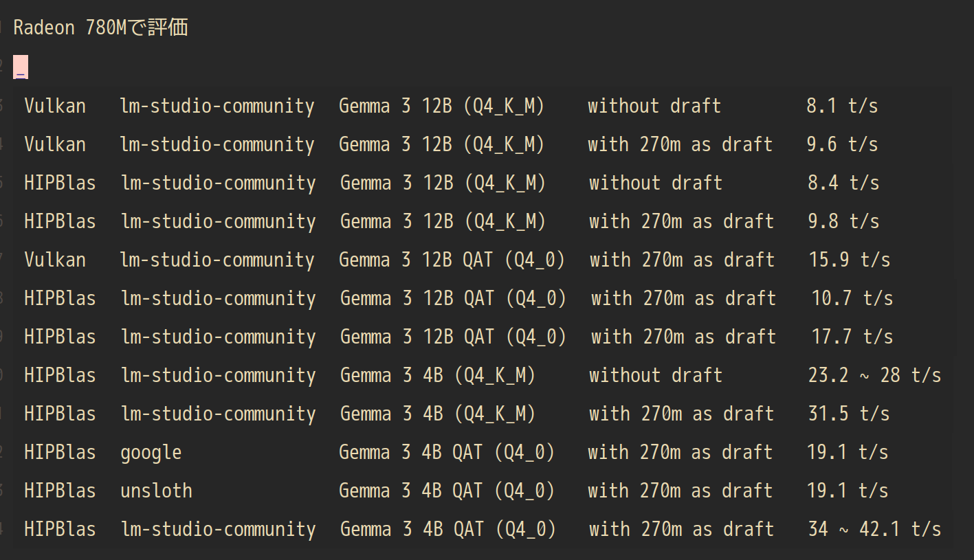Click 'Gemma 3 12B (Q4_K_M)' in the 9.8 t/s row
The width and height of the screenshot is (974, 560).
443,222
